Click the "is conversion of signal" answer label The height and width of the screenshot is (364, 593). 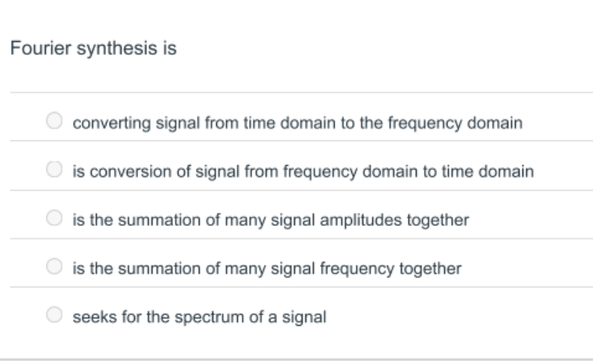click(x=303, y=172)
